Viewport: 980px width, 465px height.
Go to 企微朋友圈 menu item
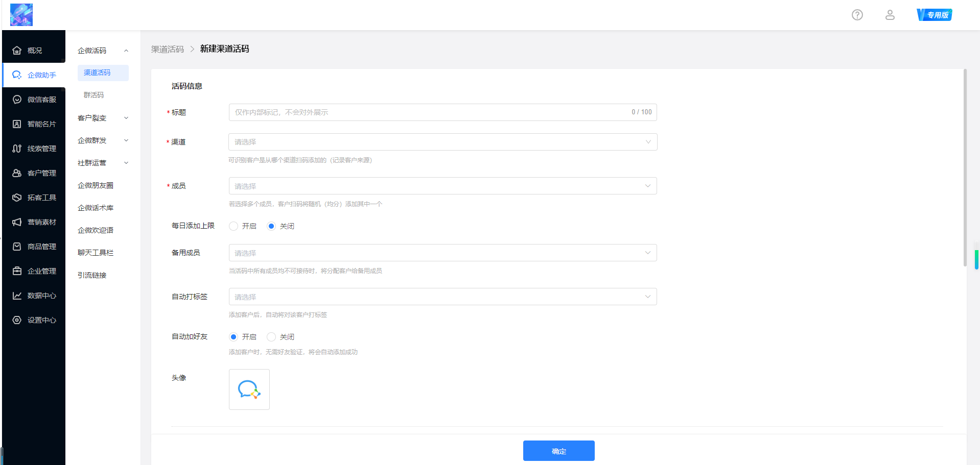point(96,185)
